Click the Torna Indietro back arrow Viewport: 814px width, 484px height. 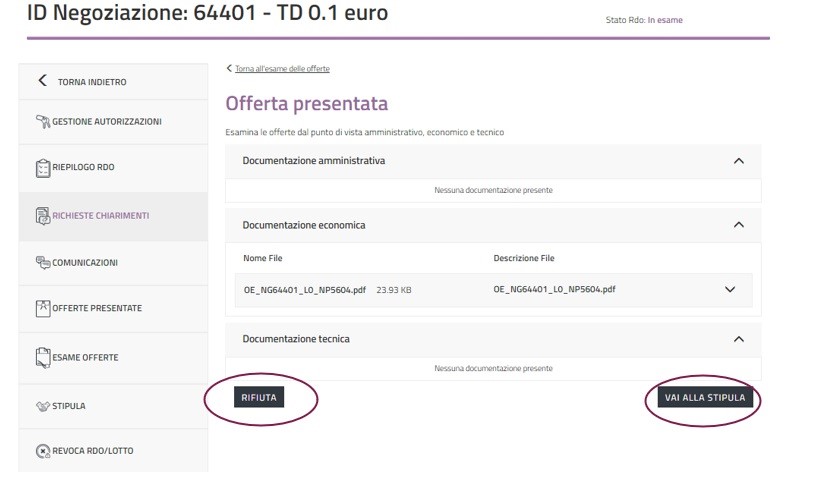click(x=42, y=81)
